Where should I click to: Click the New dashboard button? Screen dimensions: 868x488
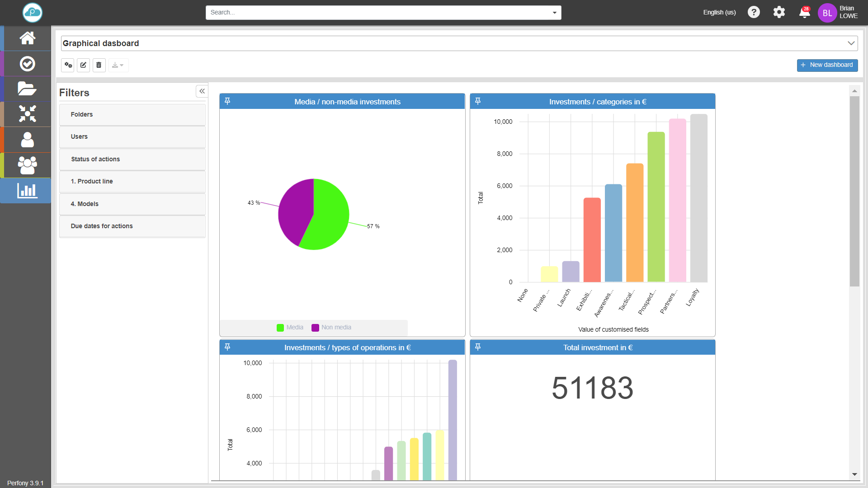(827, 65)
